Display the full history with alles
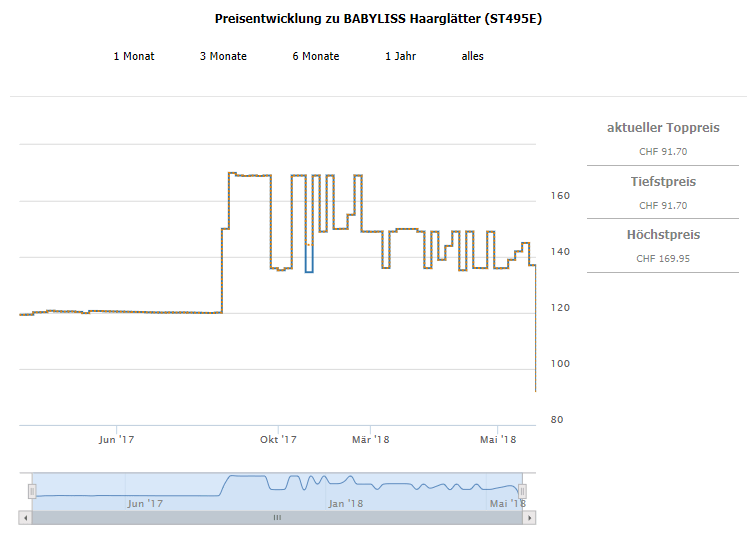This screenshot has width=752, height=542. tap(472, 56)
